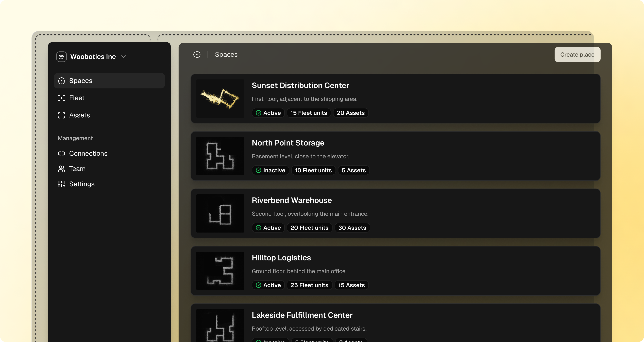Image resolution: width=644 pixels, height=342 pixels.
Task: Open Riverbend Warehouse details
Action: click(291, 200)
